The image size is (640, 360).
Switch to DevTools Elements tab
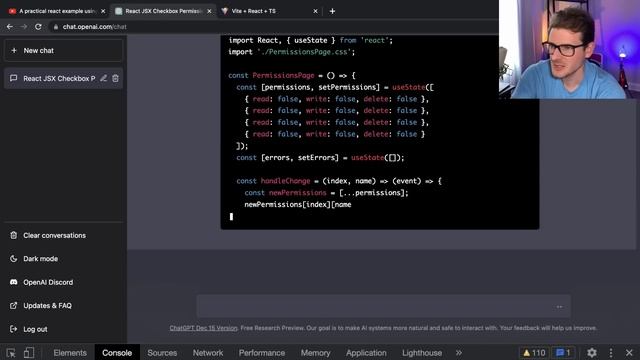tap(70, 353)
